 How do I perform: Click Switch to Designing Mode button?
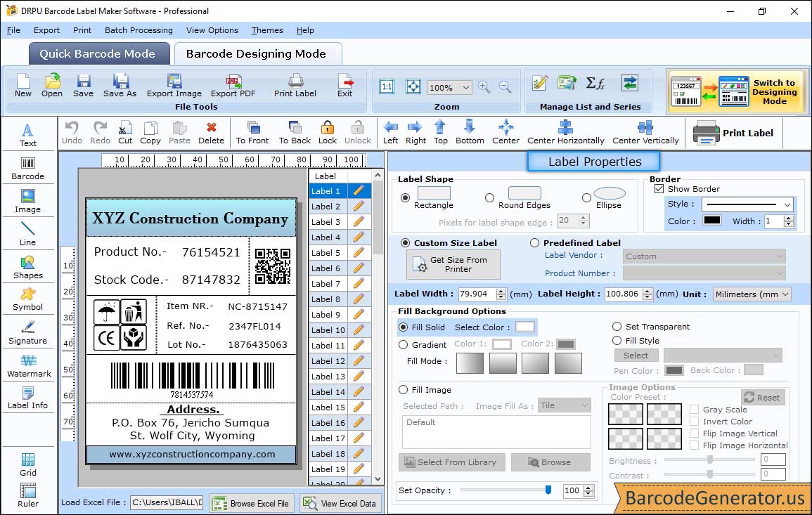click(x=737, y=91)
